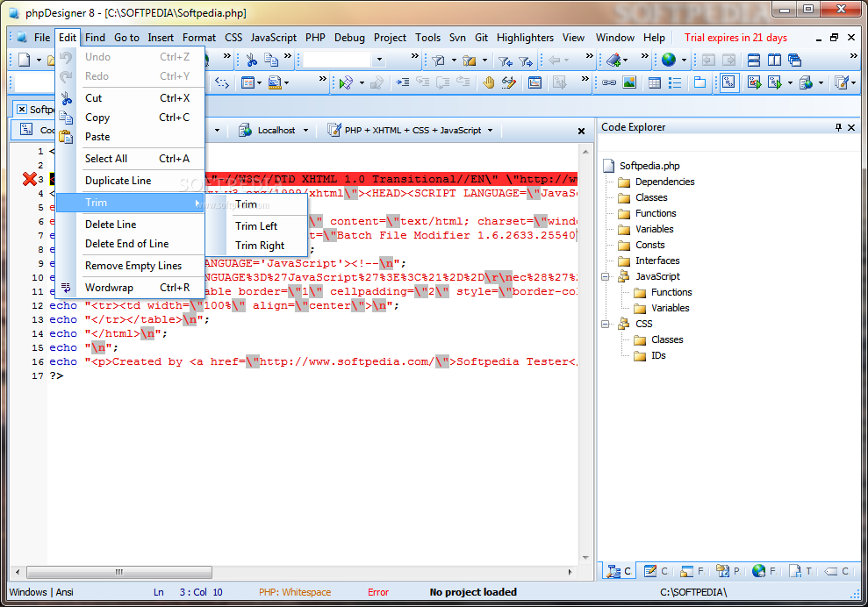Select Duplicate Line in the Edit menu

point(131,181)
